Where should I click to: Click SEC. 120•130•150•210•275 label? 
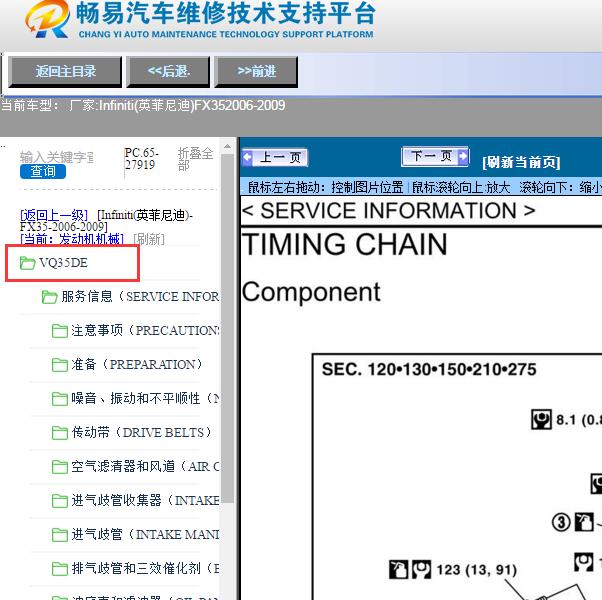(429, 369)
